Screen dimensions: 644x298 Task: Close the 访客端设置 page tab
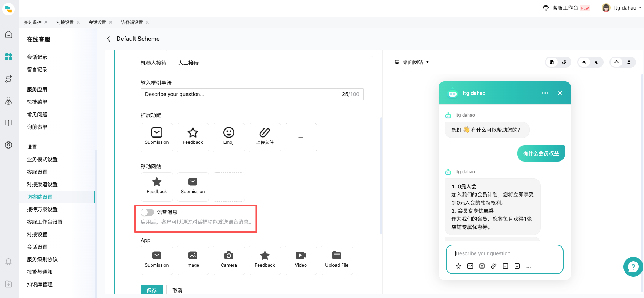tap(147, 22)
